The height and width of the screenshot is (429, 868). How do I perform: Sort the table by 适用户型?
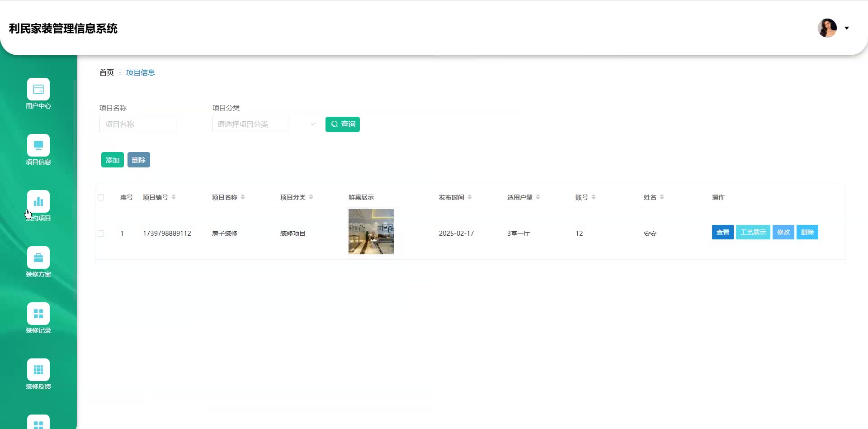538,197
